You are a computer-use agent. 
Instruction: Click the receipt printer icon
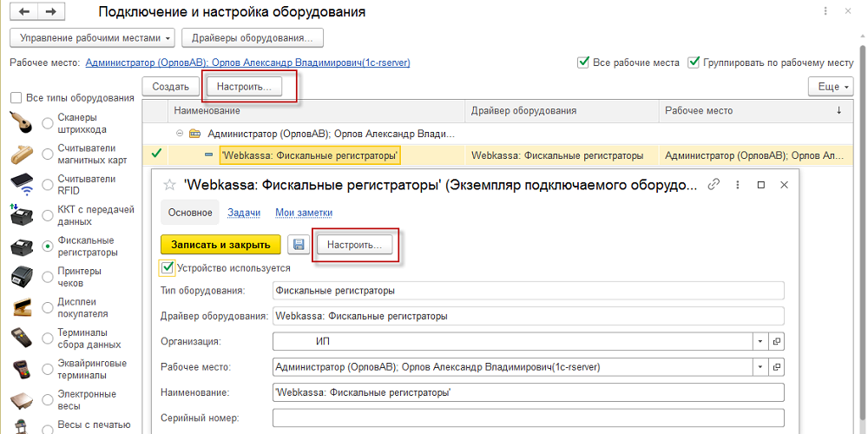tap(23, 278)
